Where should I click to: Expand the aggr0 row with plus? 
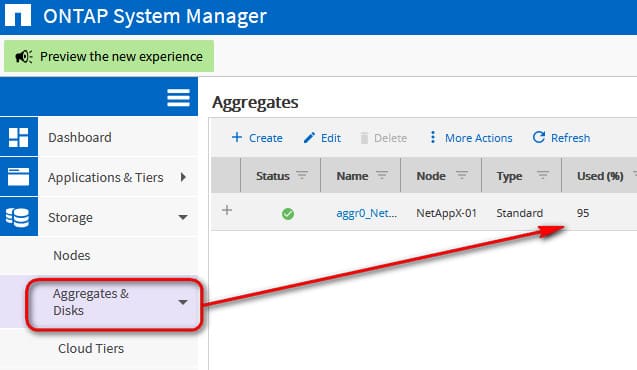(227, 210)
